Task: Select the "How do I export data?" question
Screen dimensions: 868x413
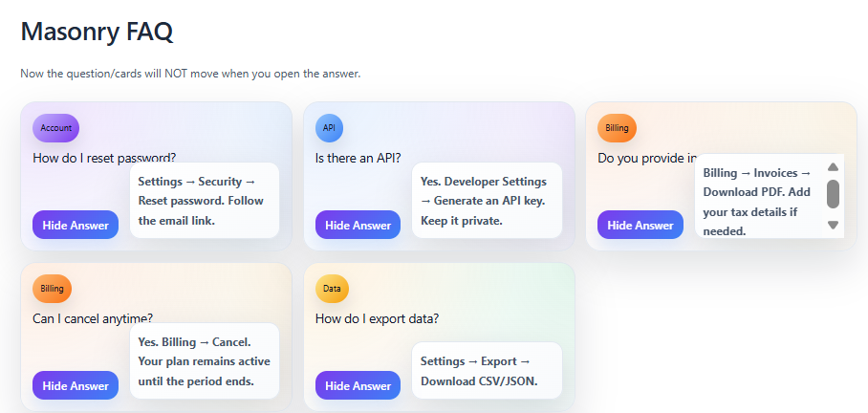Action: click(x=377, y=318)
